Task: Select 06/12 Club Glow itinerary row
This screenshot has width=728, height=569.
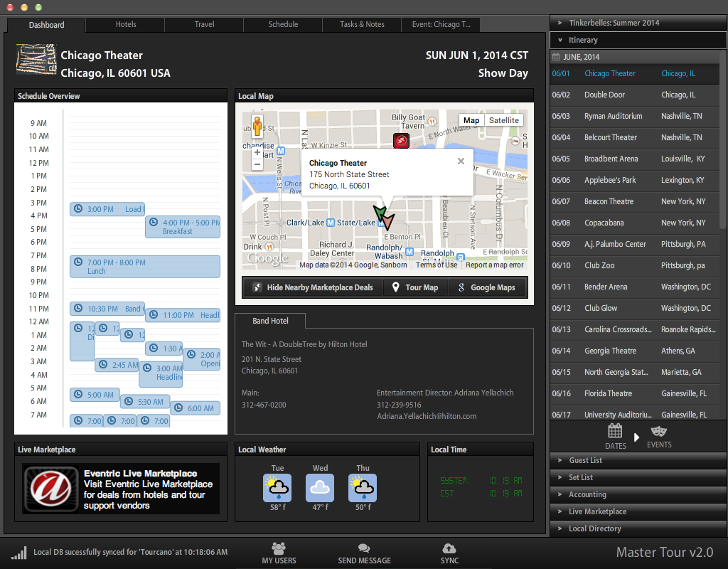Action: point(635,309)
